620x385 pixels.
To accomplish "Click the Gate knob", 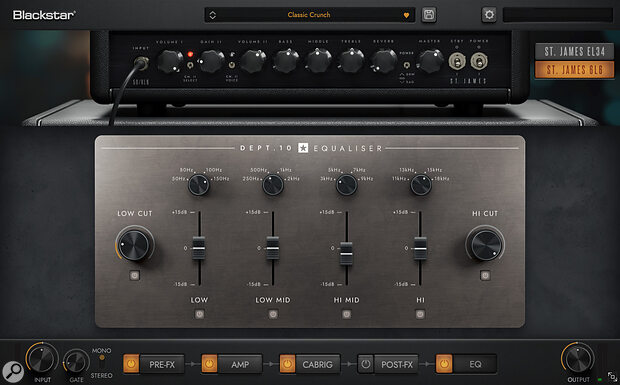I will pos(76,362).
